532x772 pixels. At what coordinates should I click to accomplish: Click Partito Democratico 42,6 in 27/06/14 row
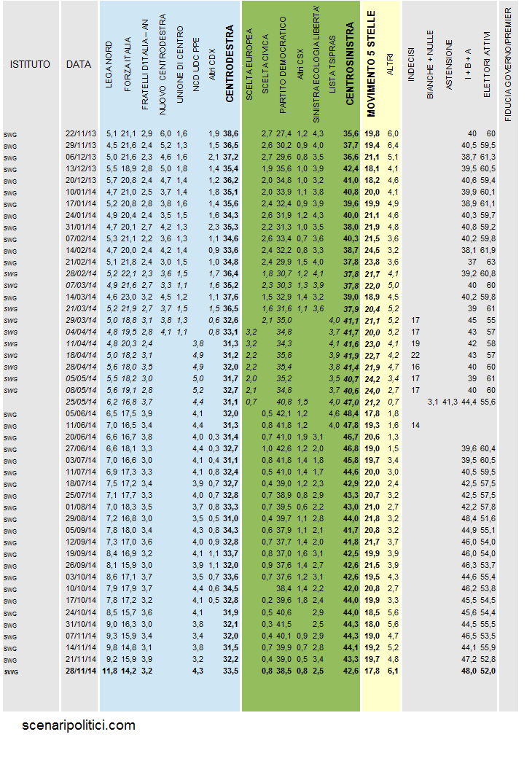[283, 448]
